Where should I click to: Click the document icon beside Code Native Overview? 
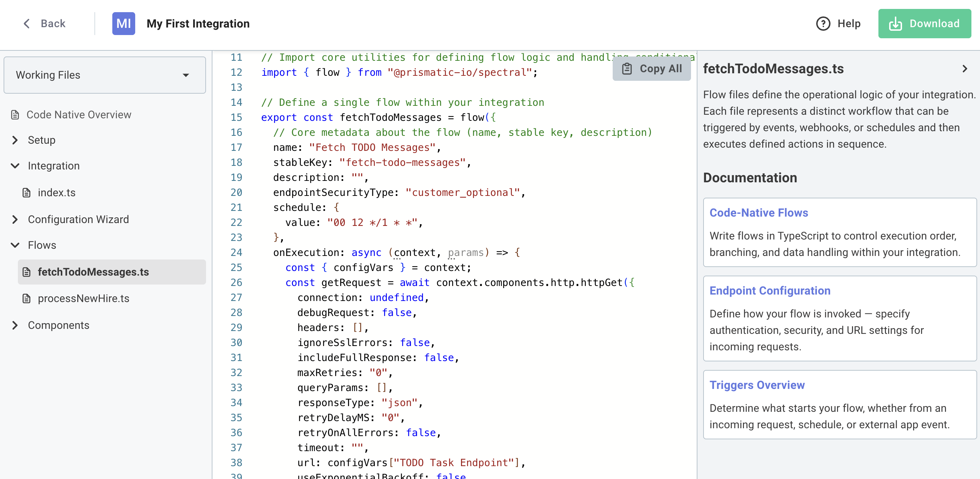tap(14, 114)
